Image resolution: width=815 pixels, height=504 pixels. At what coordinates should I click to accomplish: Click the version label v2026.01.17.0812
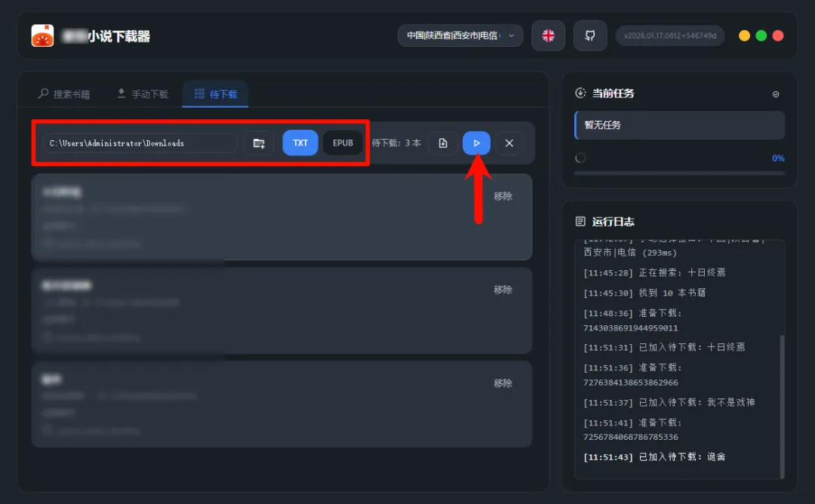point(670,35)
